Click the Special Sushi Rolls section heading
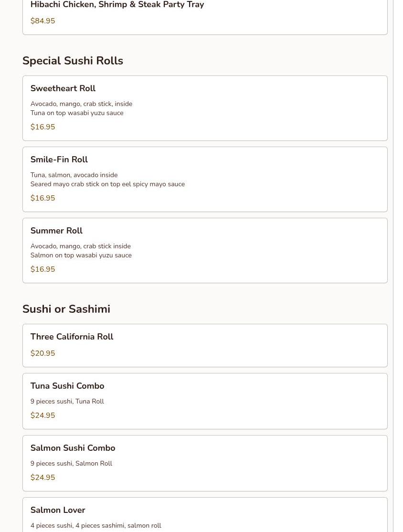The width and height of the screenshot is (403, 532). tap(73, 61)
